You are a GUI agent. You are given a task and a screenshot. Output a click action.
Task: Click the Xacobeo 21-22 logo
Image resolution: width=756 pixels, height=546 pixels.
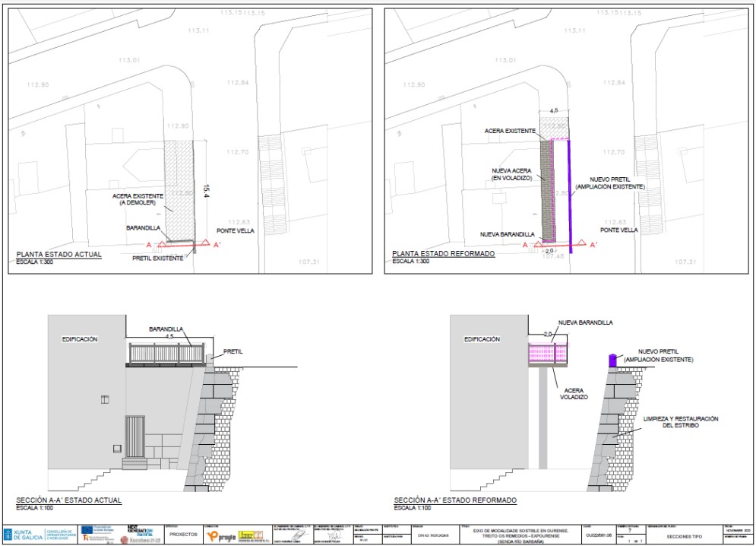pos(139,540)
